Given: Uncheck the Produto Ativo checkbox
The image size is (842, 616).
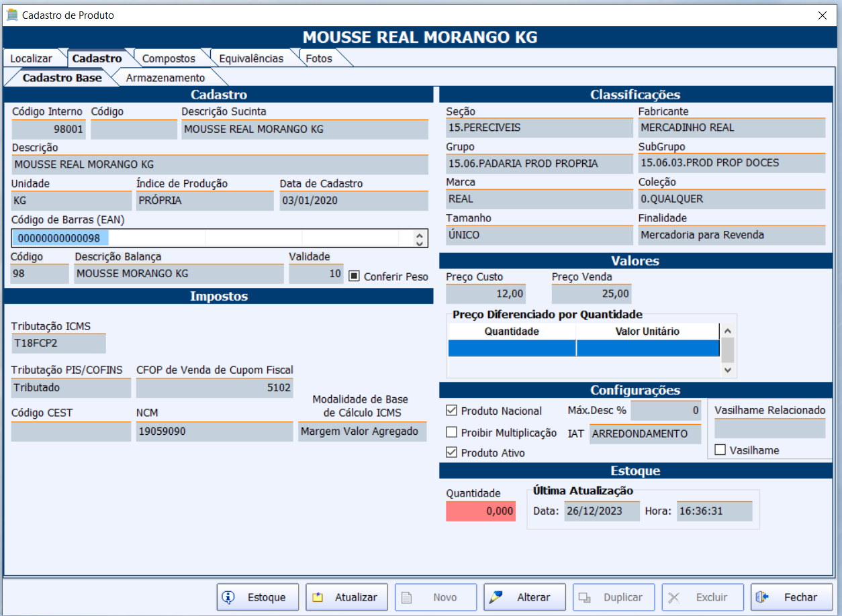Looking at the screenshot, I should pos(452,453).
